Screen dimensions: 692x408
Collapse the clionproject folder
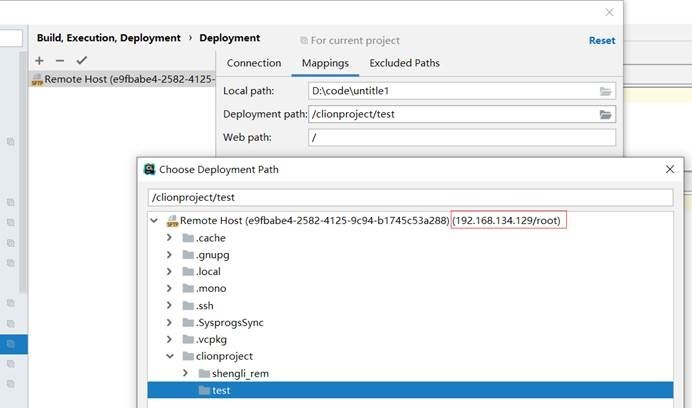170,356
